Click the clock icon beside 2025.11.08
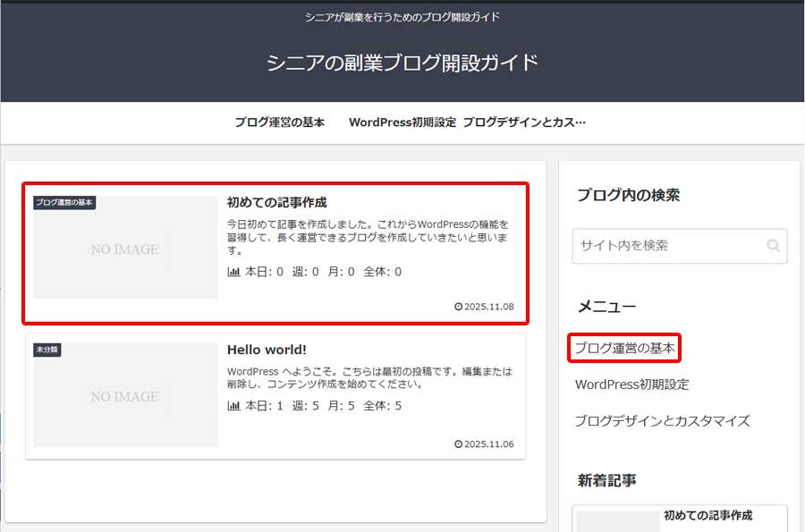Image resolution: width=805 pixels, height=532 pixels. pos(459,307)
